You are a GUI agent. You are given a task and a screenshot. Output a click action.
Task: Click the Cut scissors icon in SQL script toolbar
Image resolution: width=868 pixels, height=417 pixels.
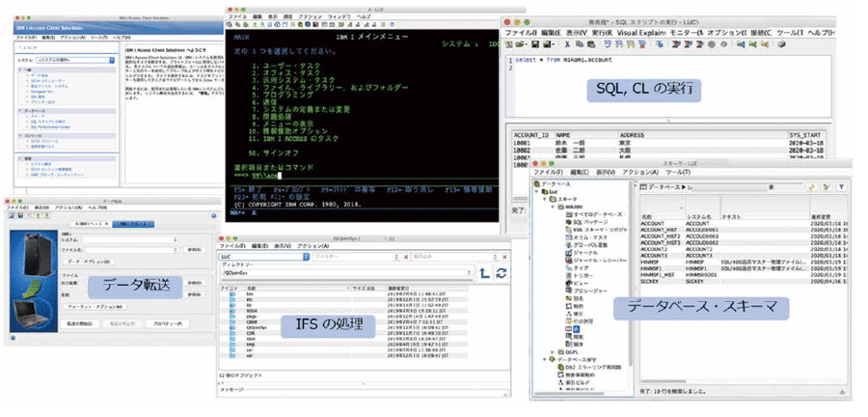[567, 44]
